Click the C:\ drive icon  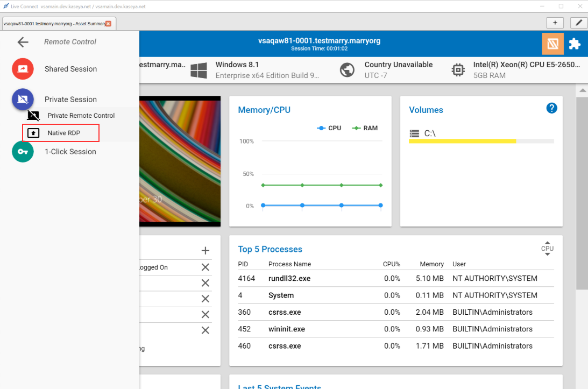pos(414,133)
